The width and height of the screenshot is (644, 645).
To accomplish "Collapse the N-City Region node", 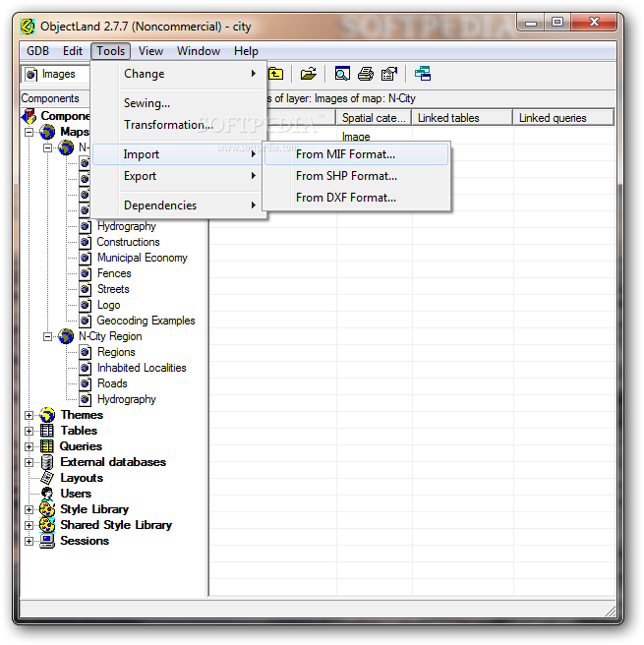I will click(x=48, y=337).
